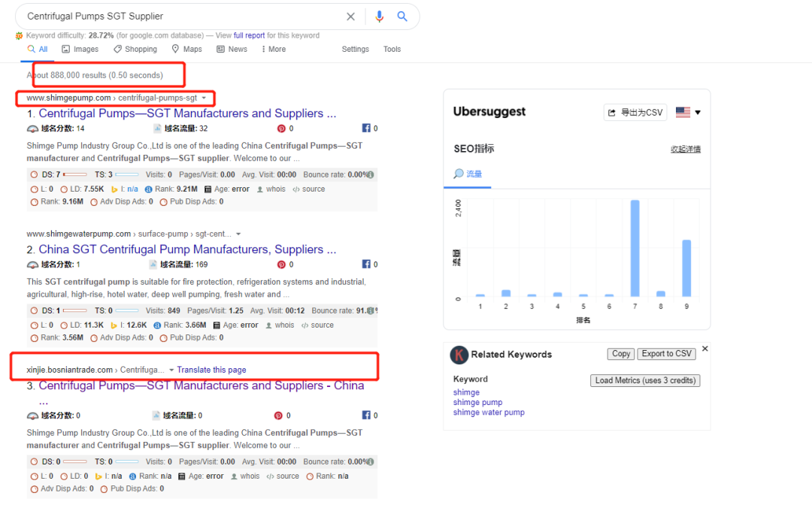This screenshot has height=508, width=812.
Task: Close the Related Keywords panel
Action: tap(704, 349)
